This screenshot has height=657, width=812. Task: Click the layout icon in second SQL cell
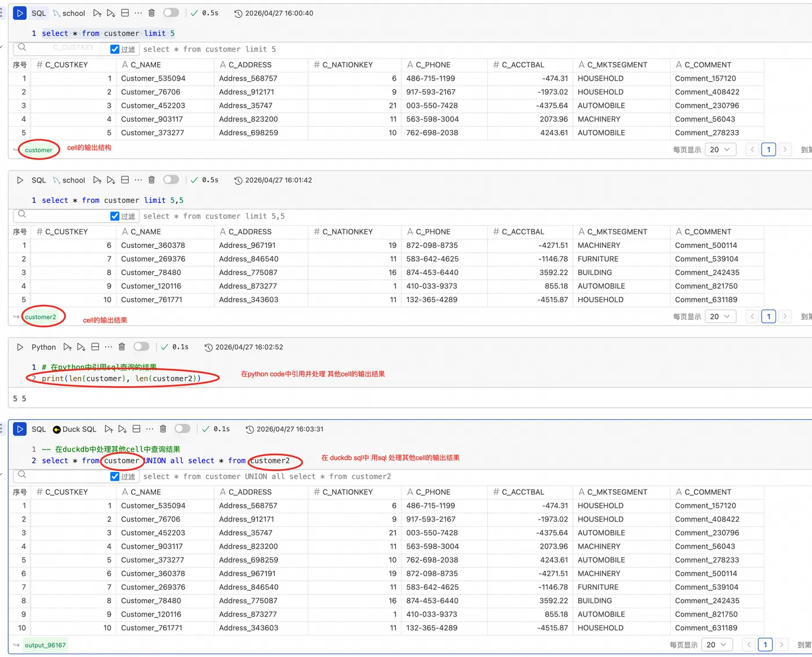[x=125, y=180]
